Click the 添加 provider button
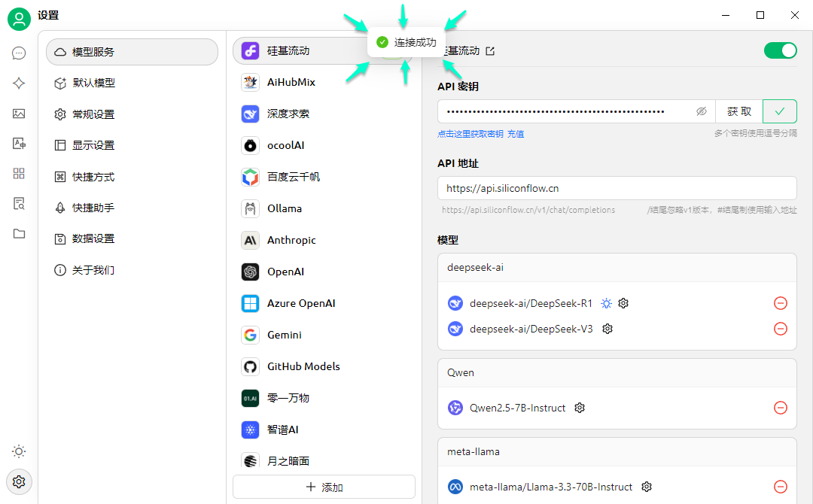 324,487
